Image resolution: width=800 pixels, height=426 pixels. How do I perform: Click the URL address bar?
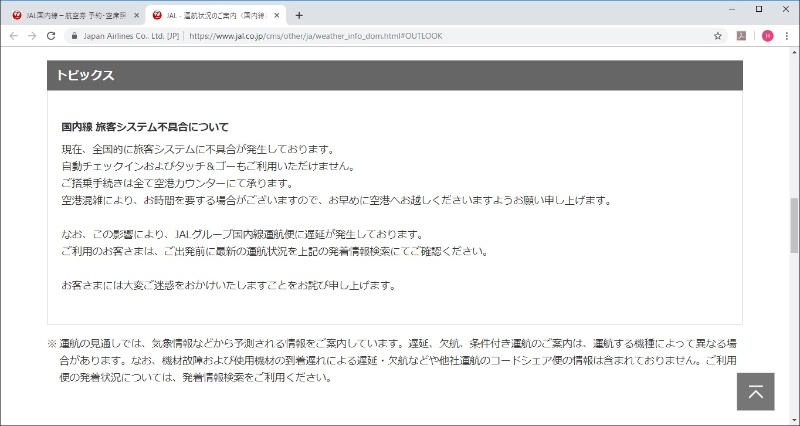400,35
